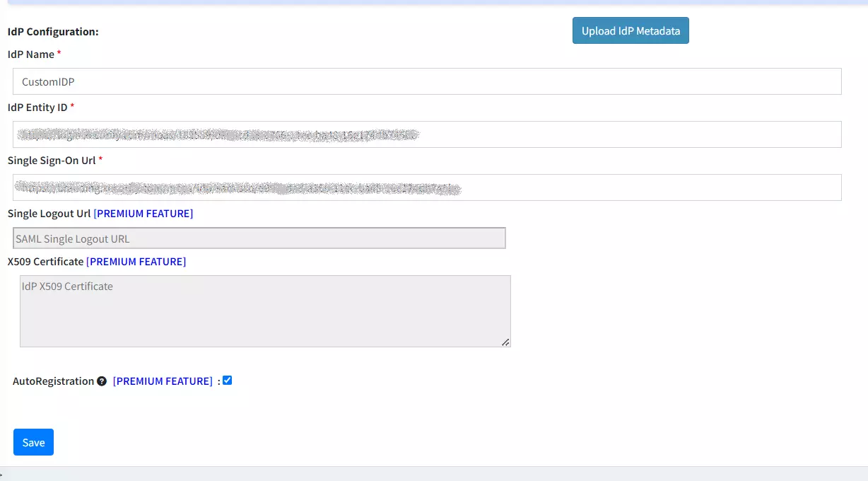Click the IdP X509 Certificate textarea

click(x=265, y=311)
